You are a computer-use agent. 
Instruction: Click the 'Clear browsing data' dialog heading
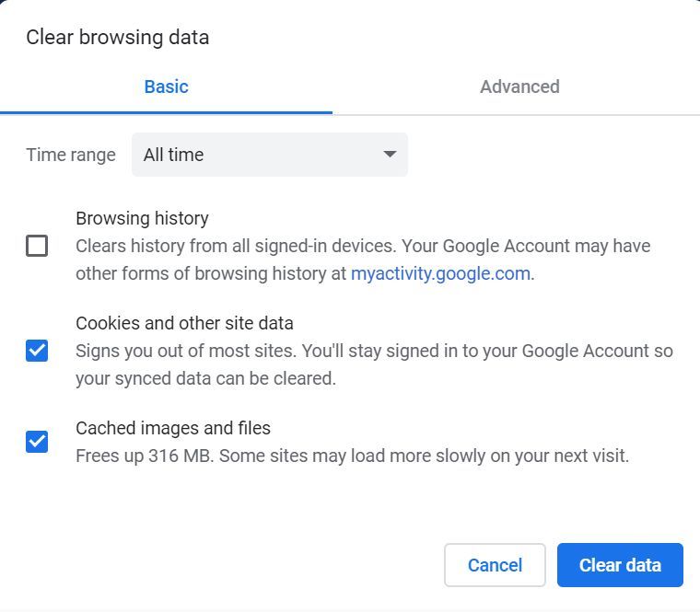pos(117,37)
